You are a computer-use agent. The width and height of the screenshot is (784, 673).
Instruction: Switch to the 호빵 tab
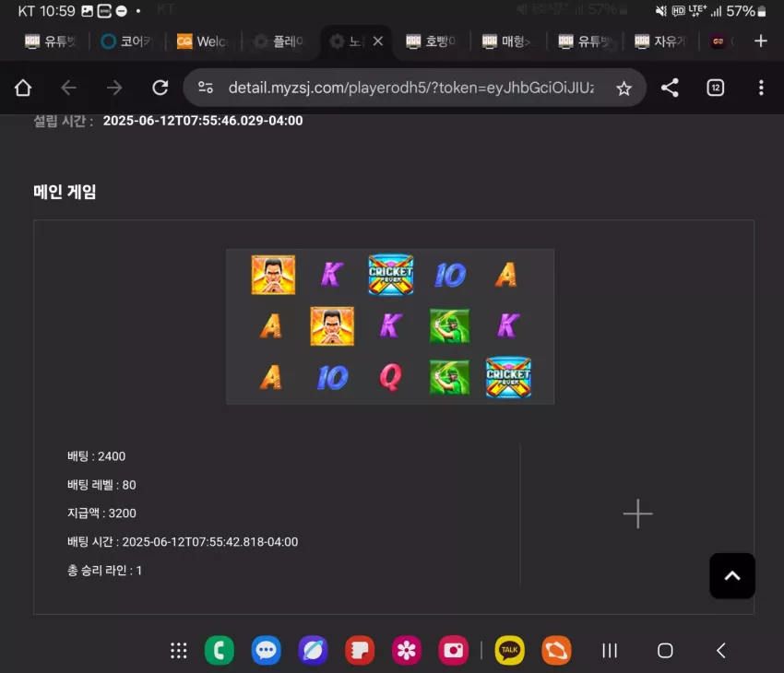(x=431, y=41)
